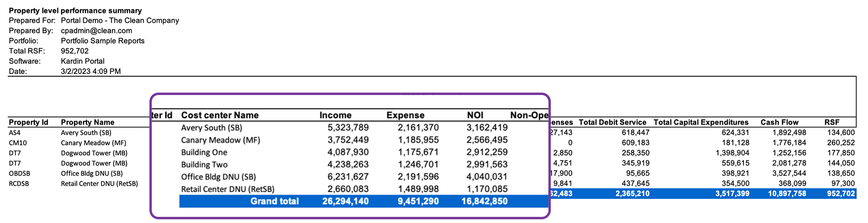Select property ID AS4 cell
This screenshot has height=223, width=868.
[x=15, y=133]
